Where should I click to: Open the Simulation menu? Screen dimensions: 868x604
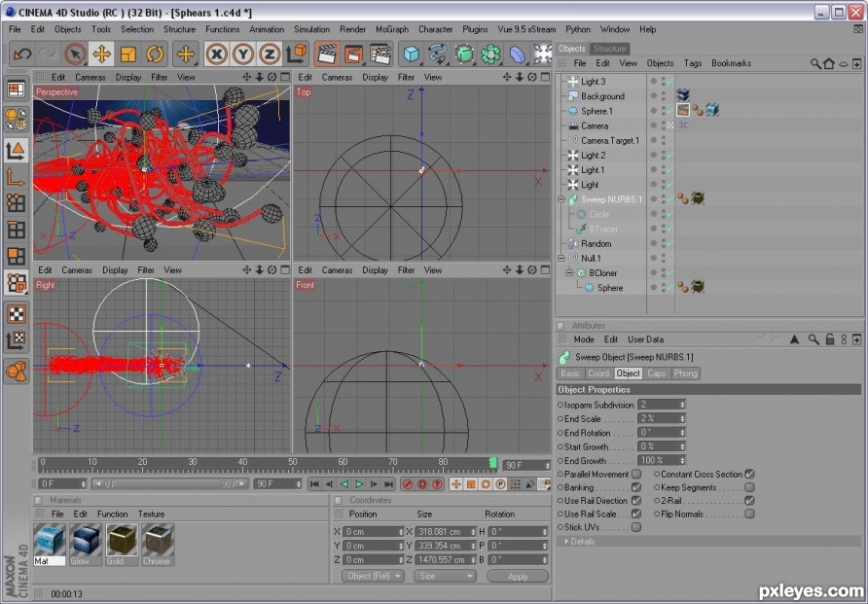[x=311, y=29]
